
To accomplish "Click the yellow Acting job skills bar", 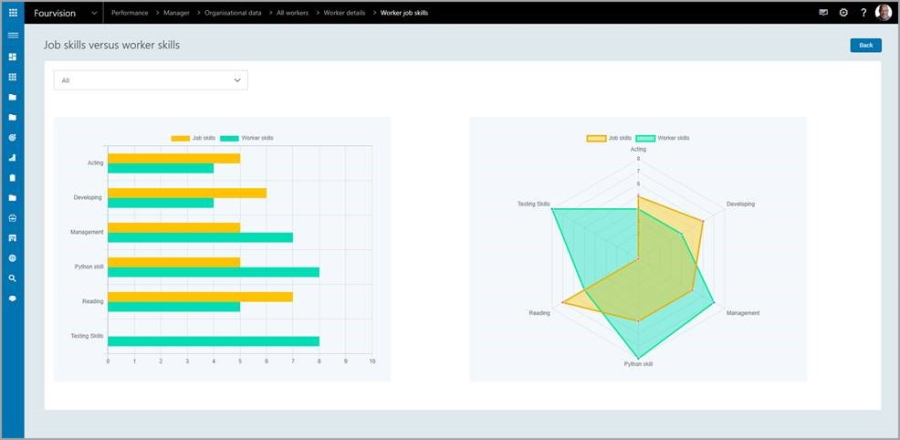I will tap(174, 158).
